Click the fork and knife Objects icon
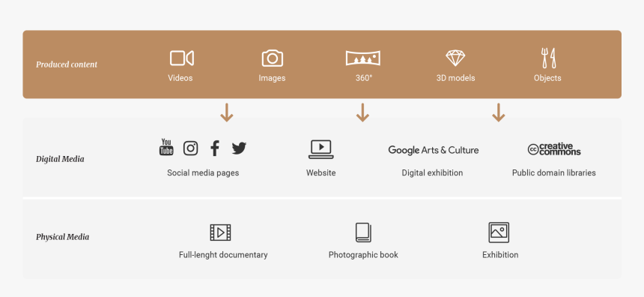The image size is (644, 297). [x=548, y=58]
